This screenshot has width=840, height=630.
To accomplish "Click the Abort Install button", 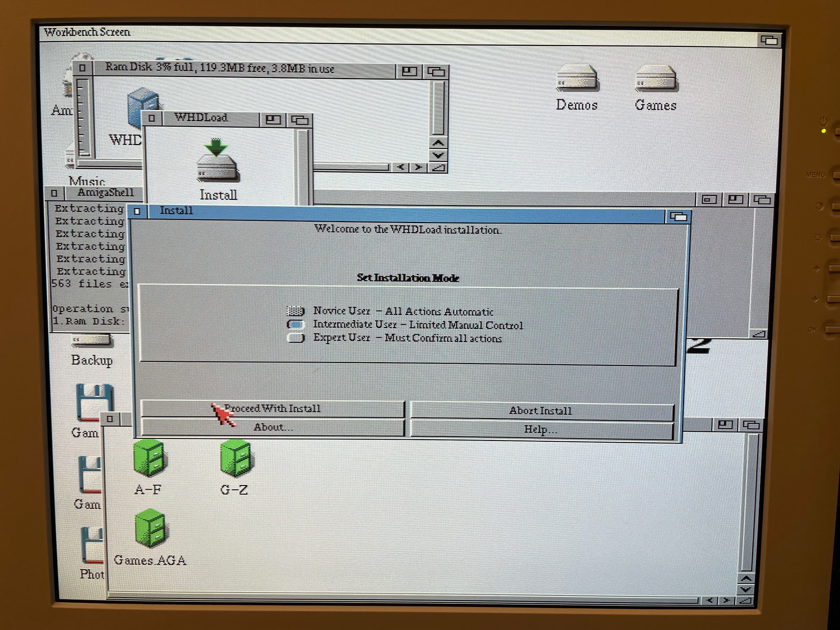I will point(541,411).
